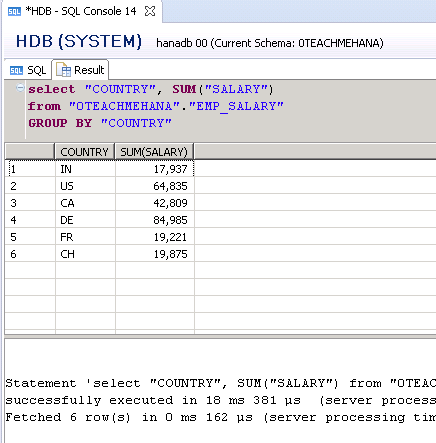The height and width of the screenshot is (443, 436).
Task: Switch to the SQL tab
Action: 28,70
